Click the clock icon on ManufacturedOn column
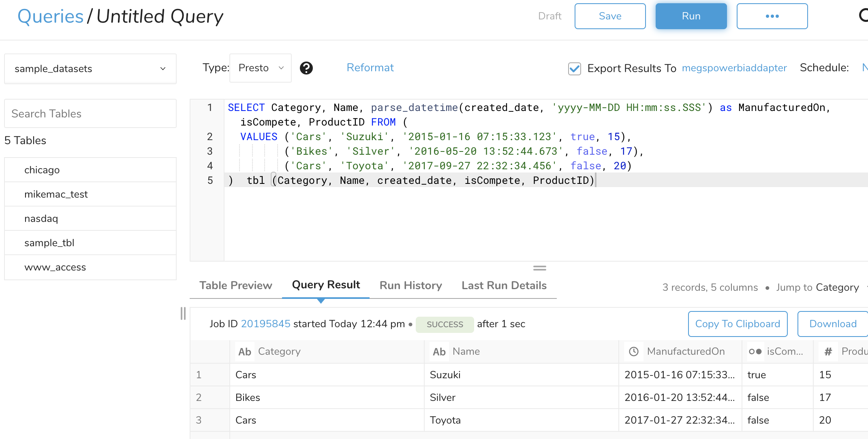This screenshot has height=439, width=868. pos(634,352)
